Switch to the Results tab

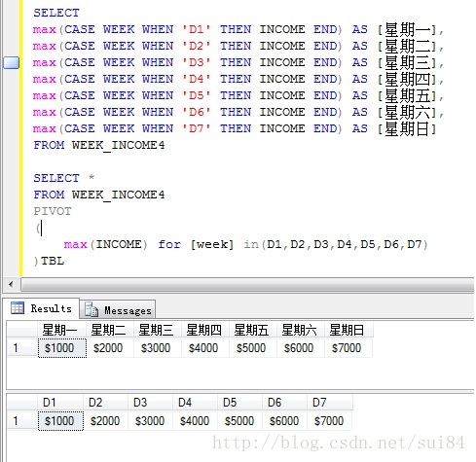tap(41, 308)
